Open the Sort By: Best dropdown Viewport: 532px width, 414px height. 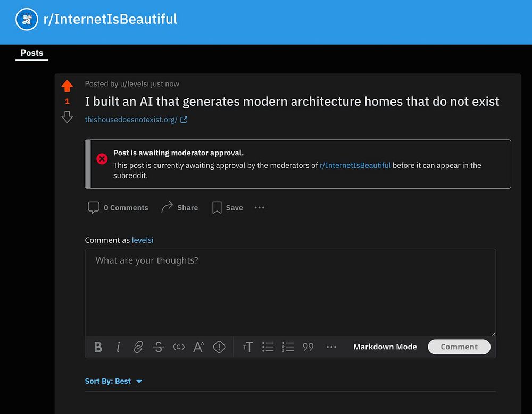(113, 381)
